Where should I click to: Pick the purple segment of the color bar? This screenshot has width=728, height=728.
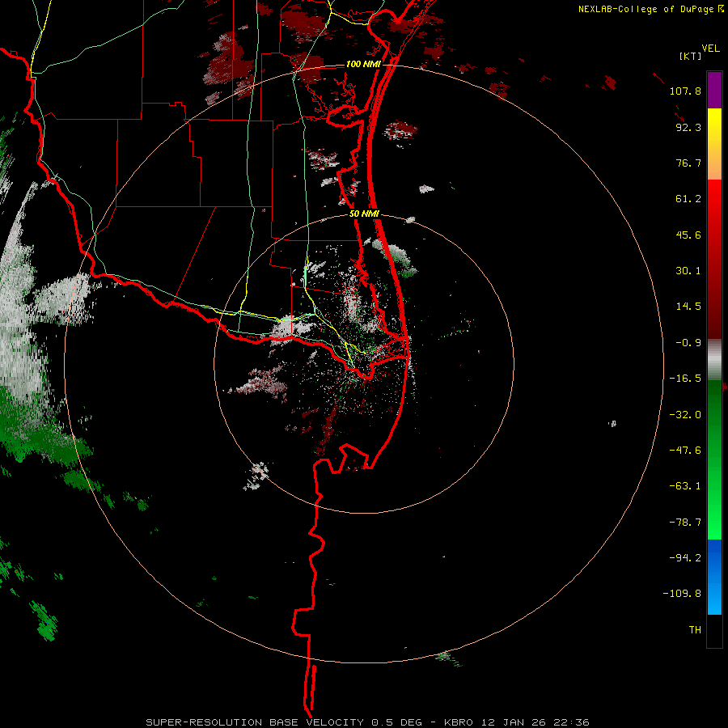(x=714, y=90)
